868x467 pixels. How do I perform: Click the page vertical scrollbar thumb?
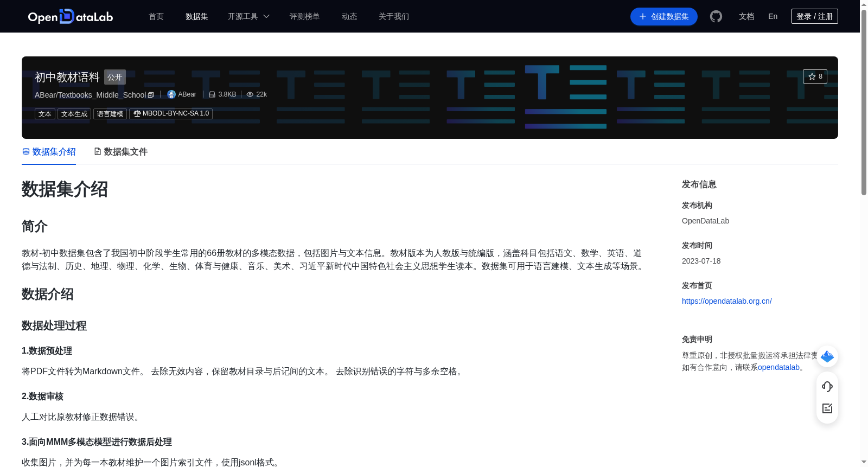coord(864,102)
